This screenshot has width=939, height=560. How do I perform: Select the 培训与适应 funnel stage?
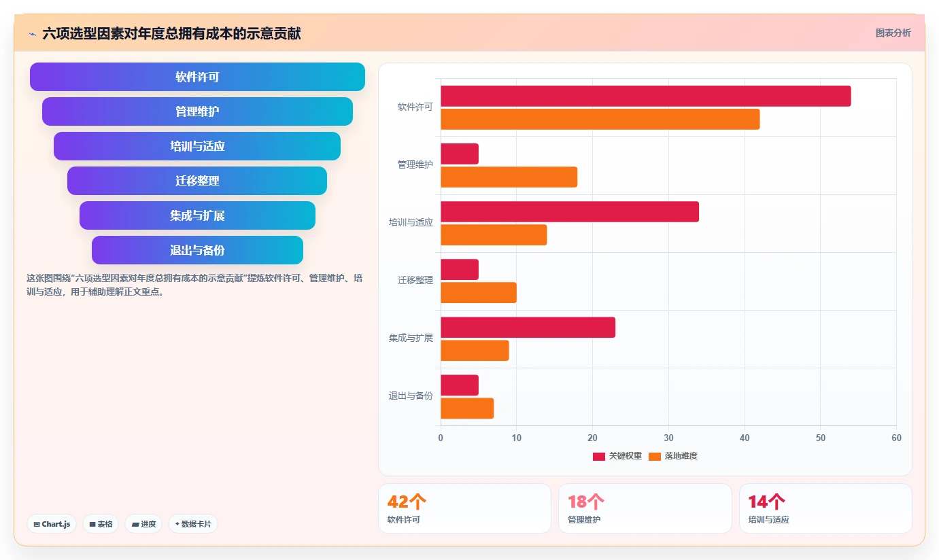(x=197, y=146)
